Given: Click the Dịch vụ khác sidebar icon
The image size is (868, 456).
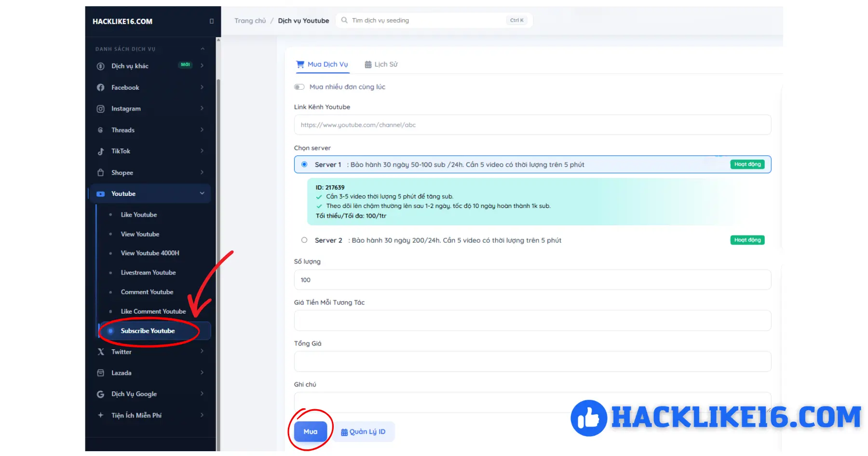Looking at the screenshot, I should 100,66.
